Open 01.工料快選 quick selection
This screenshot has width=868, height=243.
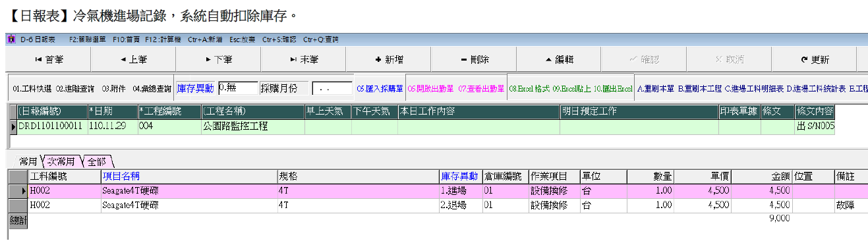pos(32,88)
